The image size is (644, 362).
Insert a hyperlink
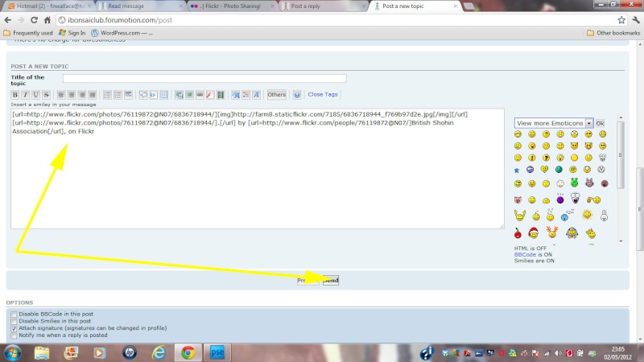pos(200,95)
